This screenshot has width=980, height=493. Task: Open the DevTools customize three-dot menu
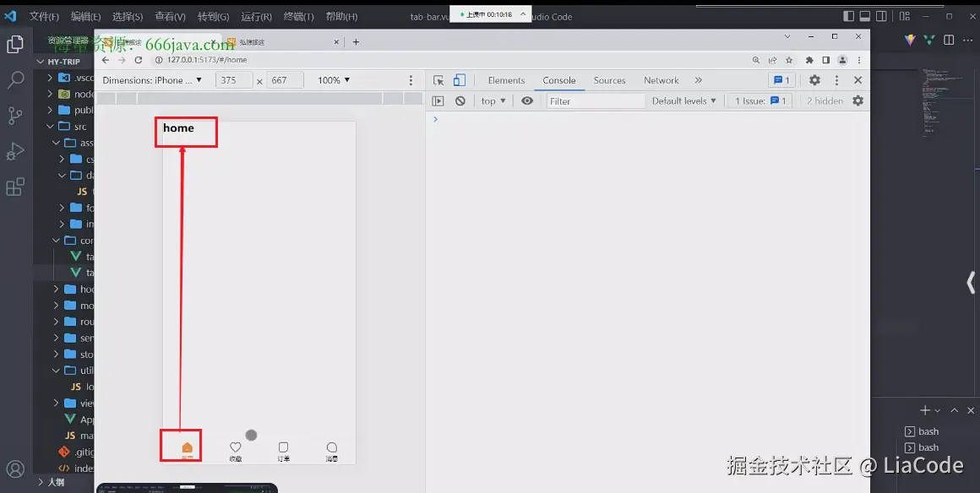pyautogui.click(x=836, y=80)
